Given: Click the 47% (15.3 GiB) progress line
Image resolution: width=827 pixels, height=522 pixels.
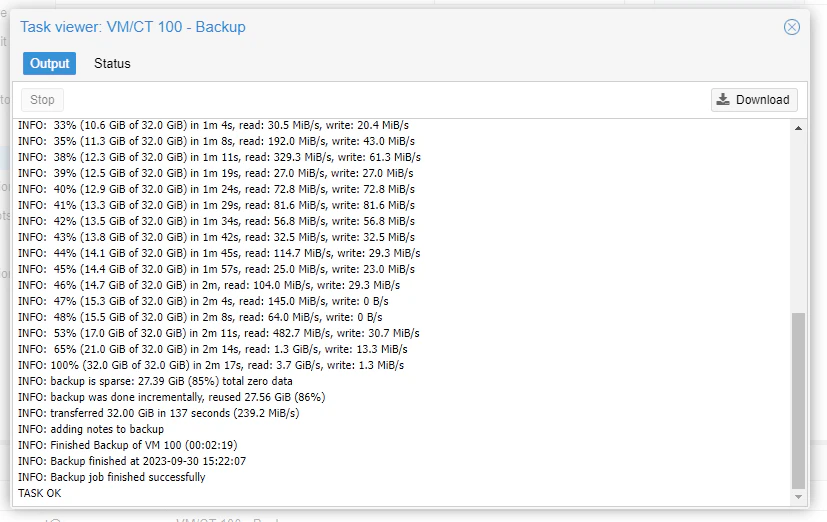Looking at the screenshot, I should pos(203,301).
